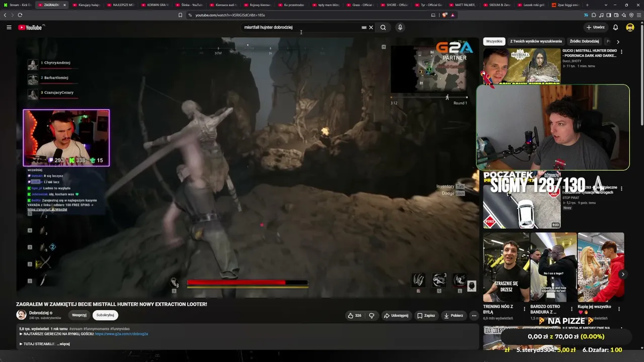Open options for the 'TRENING NÓG Z BYŁĄ' short

(x=524, y=309)
